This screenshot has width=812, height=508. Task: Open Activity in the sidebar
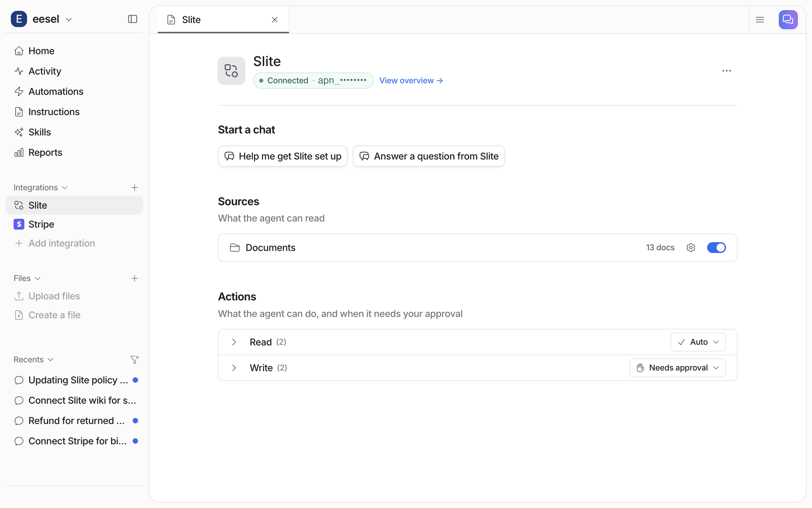pos(74,71)
